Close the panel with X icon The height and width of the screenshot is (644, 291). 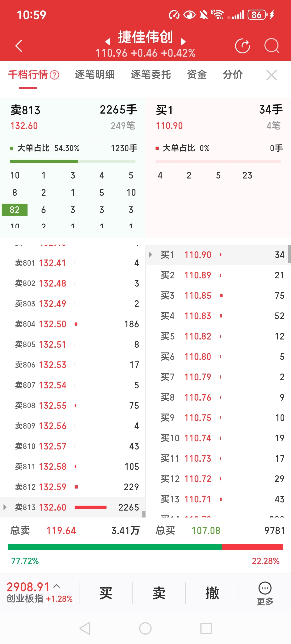[x=272, y=75]
